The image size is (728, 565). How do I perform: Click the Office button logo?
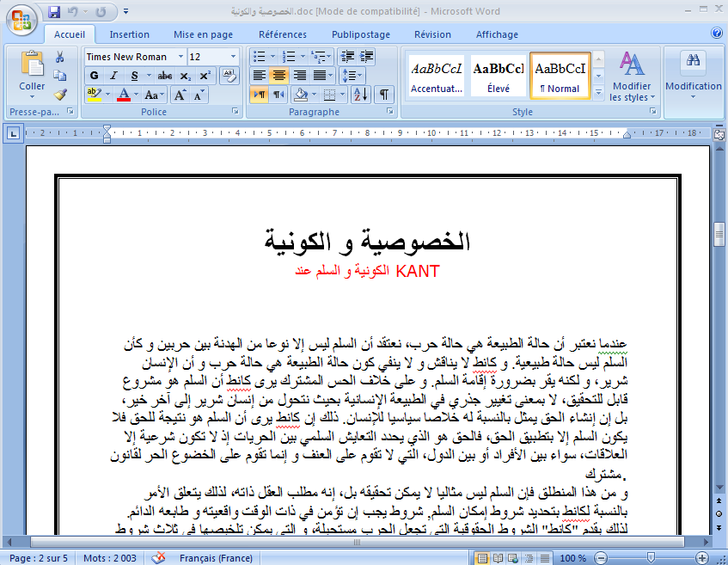(x=21, y=20)
